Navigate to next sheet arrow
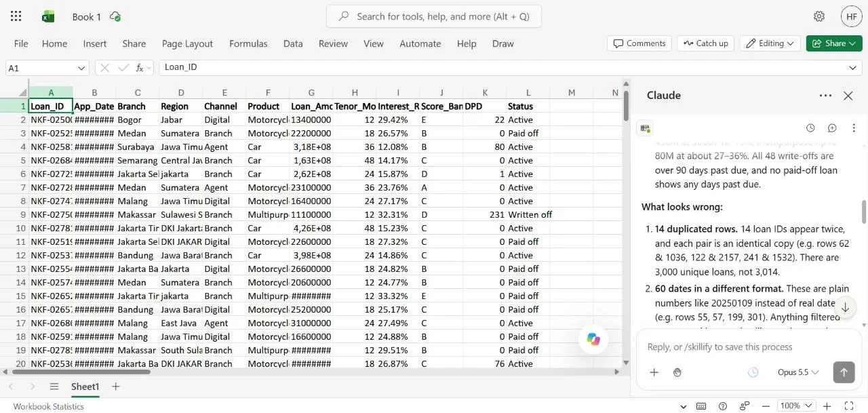The width and height of the screenshot is (868, 413). (33, 387)
